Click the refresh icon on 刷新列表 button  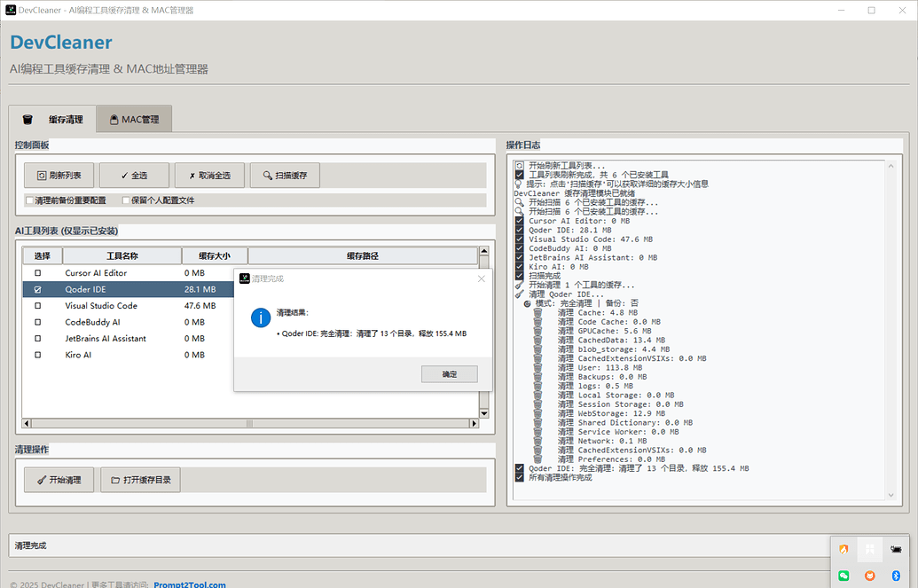(x=41, y=174)
